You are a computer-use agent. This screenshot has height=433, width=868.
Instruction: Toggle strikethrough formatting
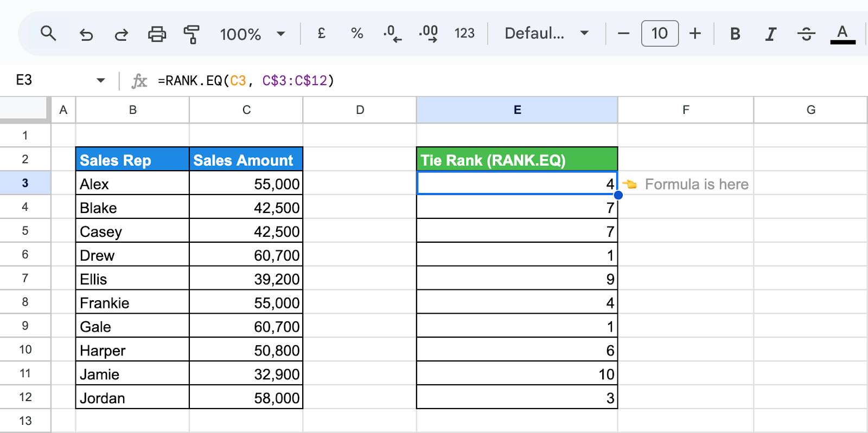pos(806,34)
